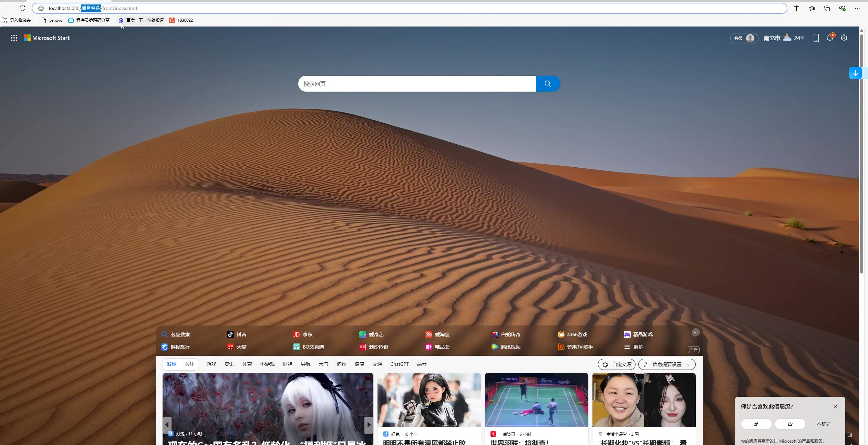
Task: Open the mobile phone icon in header
Action: 816,38
